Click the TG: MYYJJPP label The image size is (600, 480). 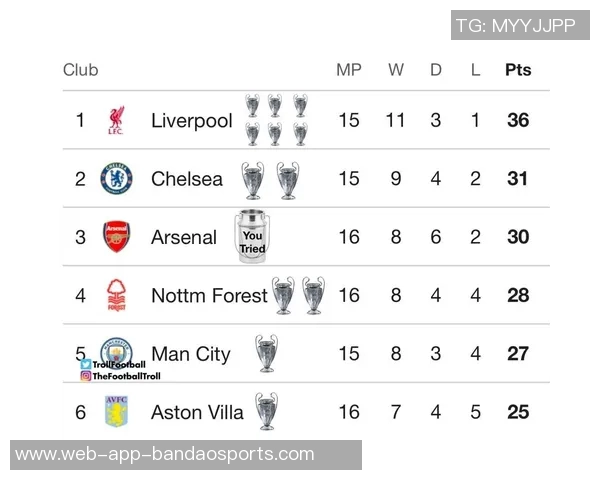pyautogui.click(x=515, y=25)
